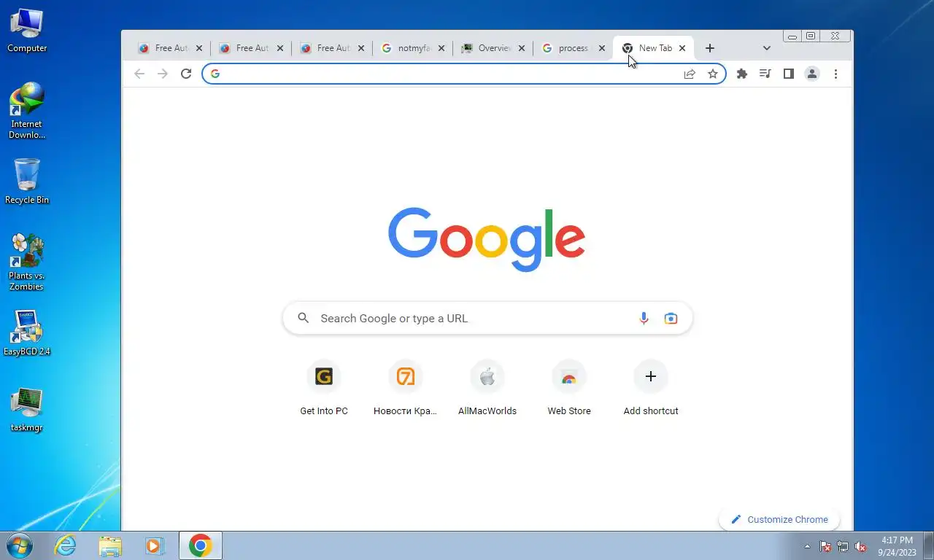The height and width of the screenshot is (560, 934).
Task: Open the AllMacWorlds shortcut
Action: 487,388
